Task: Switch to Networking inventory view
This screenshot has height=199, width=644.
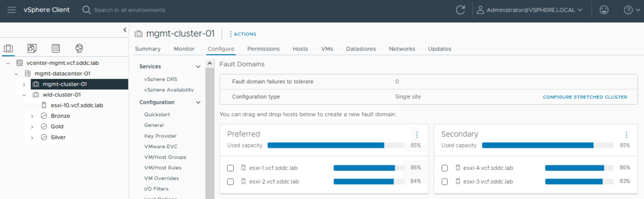Action: click(x=79, y=48)
